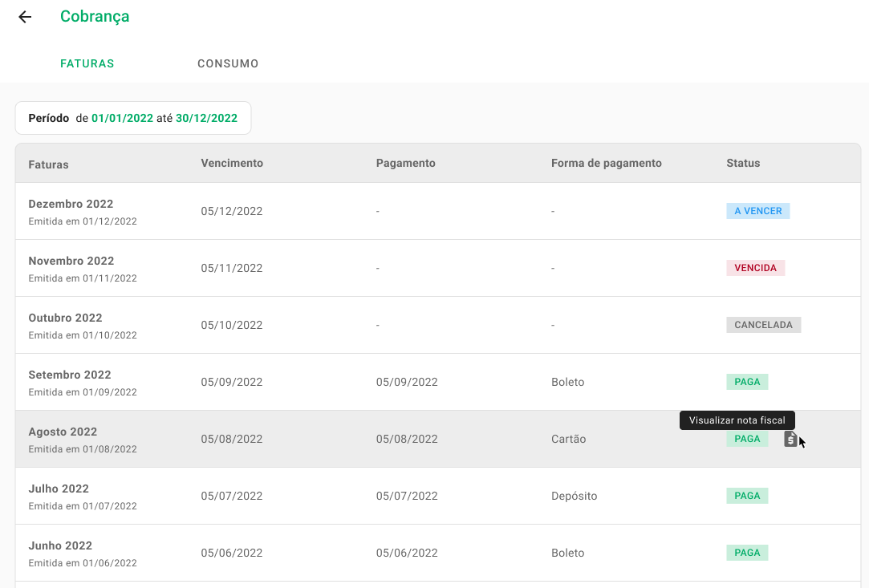This screenshot has height=588, width=869.
Task: Click the Pagamento column header
Action: point(406,163)
